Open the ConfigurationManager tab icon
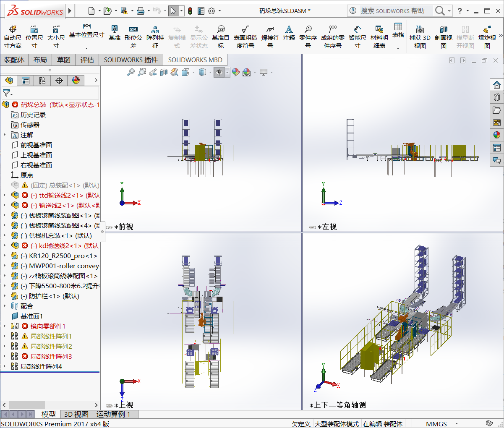 click(42, 80)
